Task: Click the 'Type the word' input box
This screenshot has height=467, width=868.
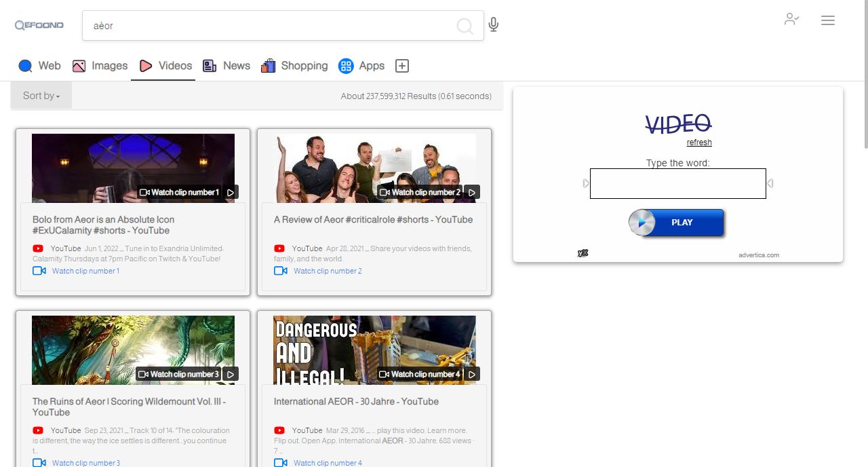Action: click(677, 183)
